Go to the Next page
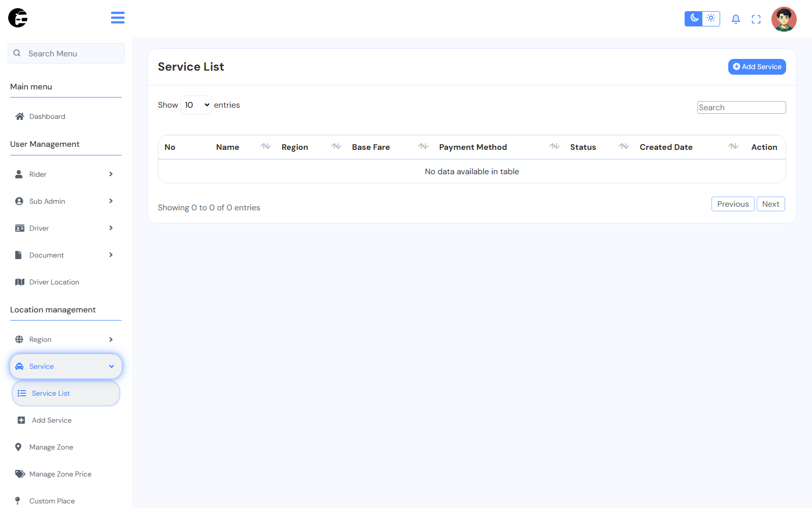The image size is (812, 508). 770,204
